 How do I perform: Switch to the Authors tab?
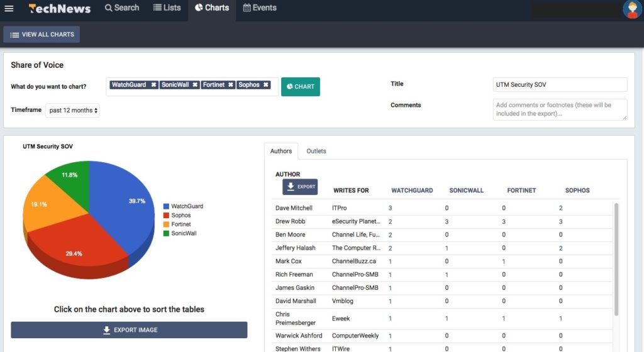click(281, 151)
